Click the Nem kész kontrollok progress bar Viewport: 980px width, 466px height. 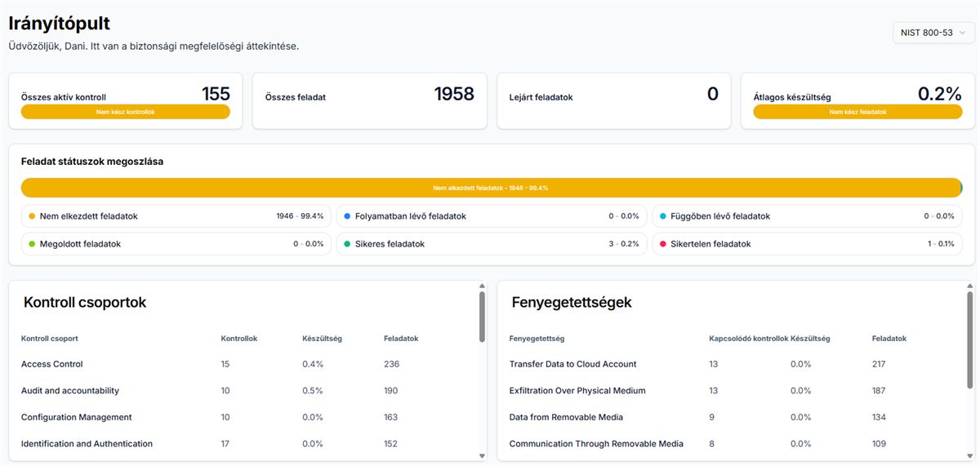point(125,112)
